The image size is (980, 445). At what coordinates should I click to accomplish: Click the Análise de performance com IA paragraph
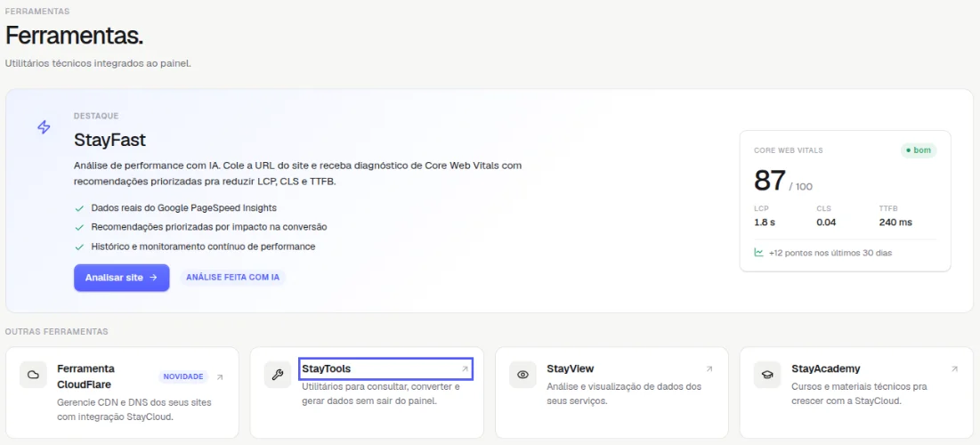[297, 174]
